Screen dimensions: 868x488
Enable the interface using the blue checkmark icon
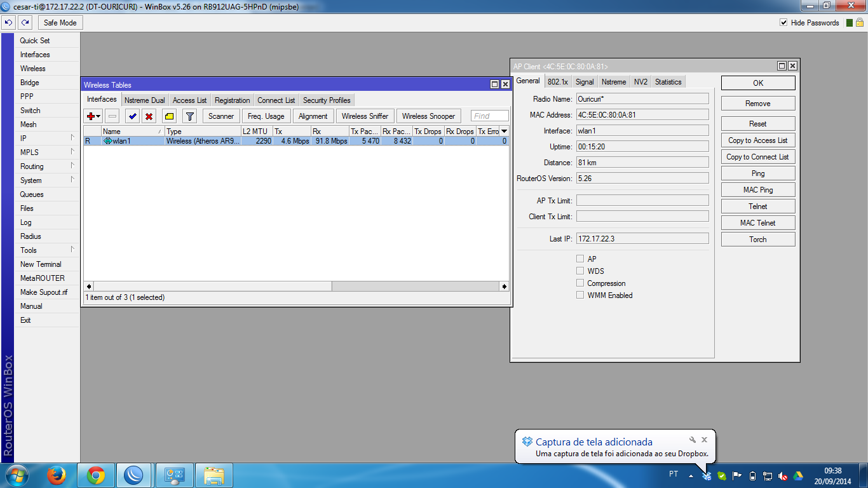(x=132, y=116)
